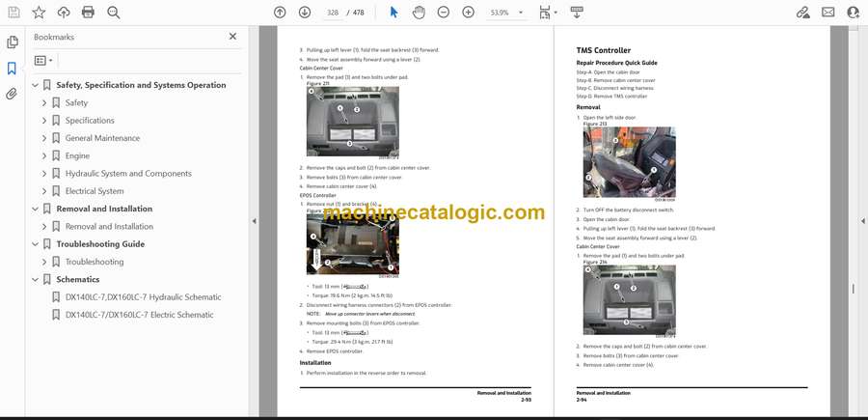Viewport: 868px width, 420px height.
Task: Open DX140LC-7/DX160LC-7 Electric Schematic bookmark
Action: point(139,315)
